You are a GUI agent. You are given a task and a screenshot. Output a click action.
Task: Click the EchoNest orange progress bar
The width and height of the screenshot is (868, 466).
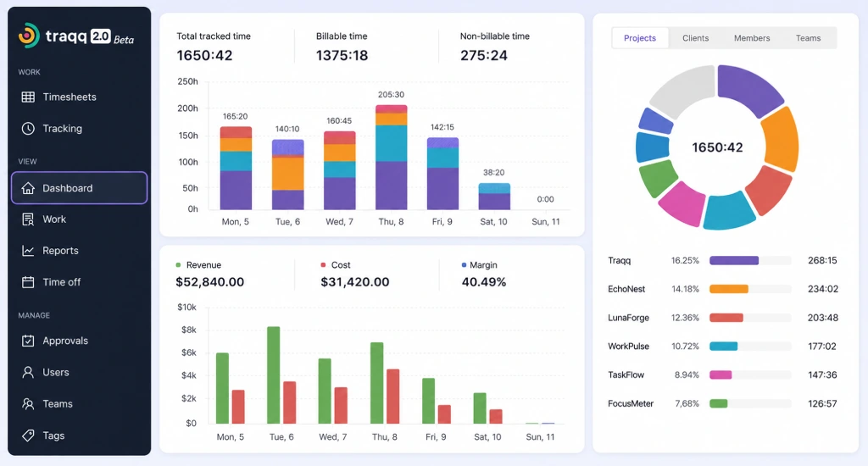[729, 289]
